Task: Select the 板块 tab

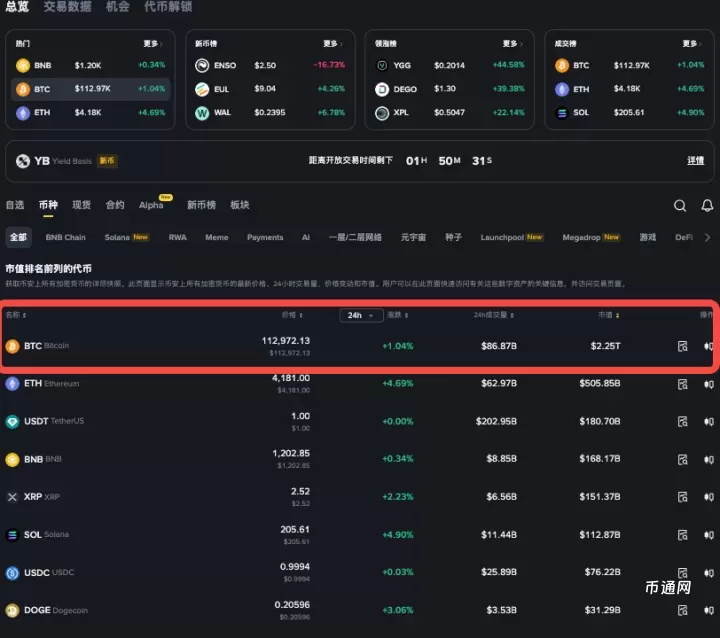Action: click(x=240, y=205)
